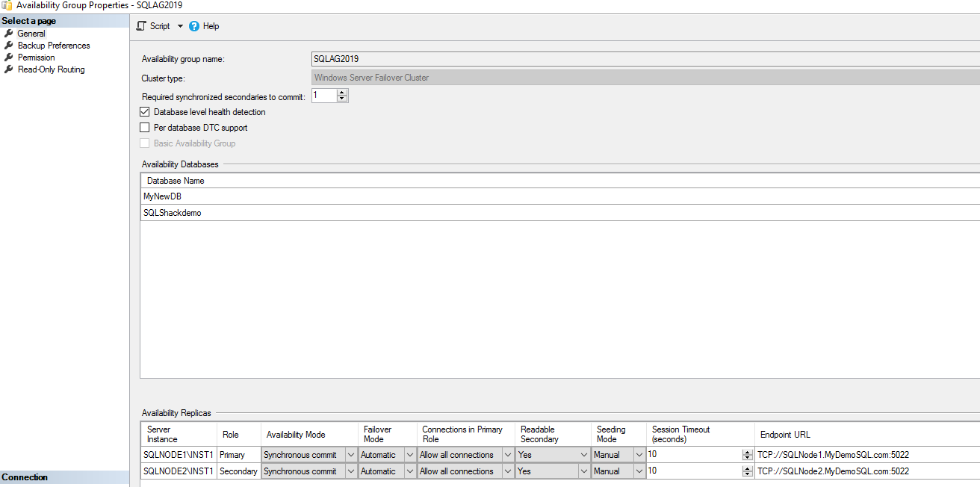Click the Availability Mode column header
The image size is (980, 487).
(x=309, y=434)
